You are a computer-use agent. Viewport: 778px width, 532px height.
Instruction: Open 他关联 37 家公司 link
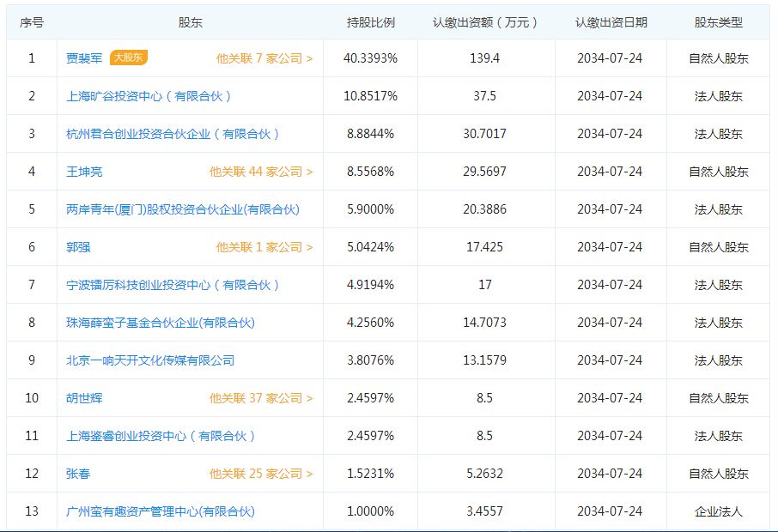[261, 398]
